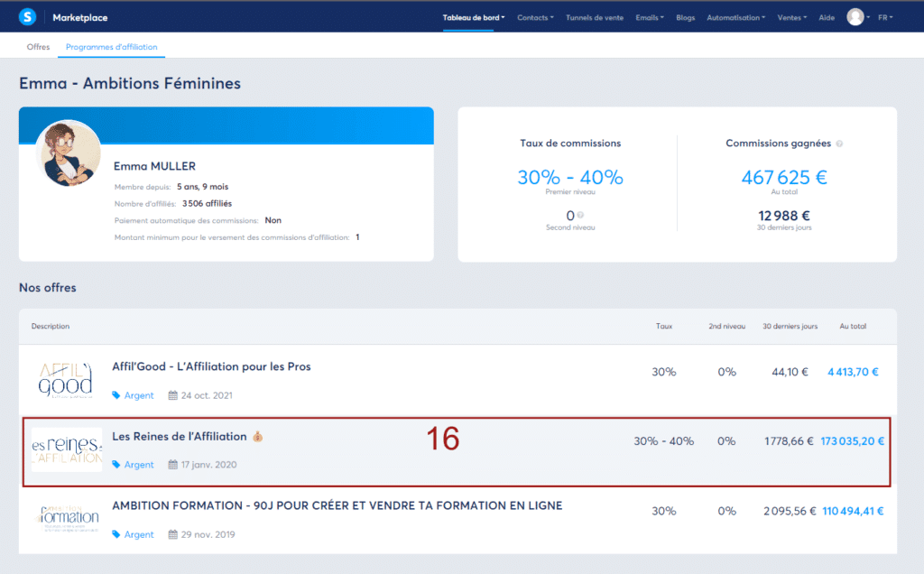Click the 30 derniers jours column header

790,326
